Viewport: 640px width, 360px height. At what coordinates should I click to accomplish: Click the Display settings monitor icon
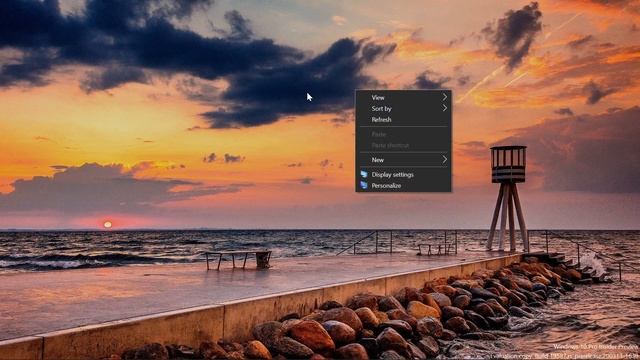point(364,174)
